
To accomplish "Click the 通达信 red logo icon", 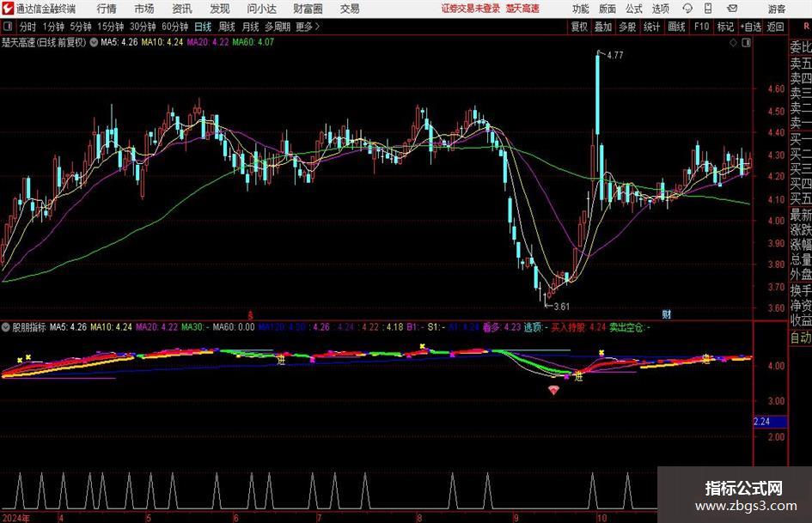I will tap(7, 9).
